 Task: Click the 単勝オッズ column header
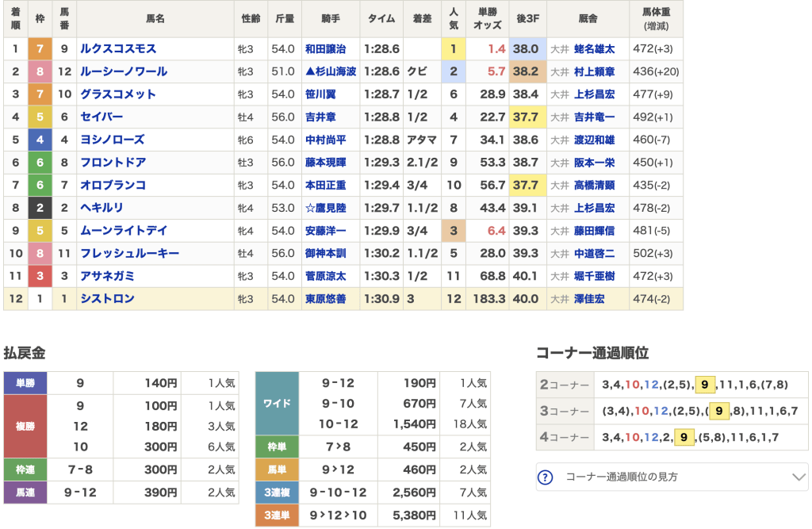(488, 19)
